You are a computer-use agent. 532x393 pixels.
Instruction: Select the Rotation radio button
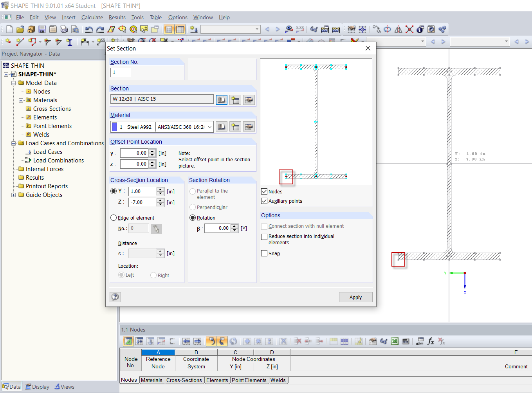pos(193,218)
